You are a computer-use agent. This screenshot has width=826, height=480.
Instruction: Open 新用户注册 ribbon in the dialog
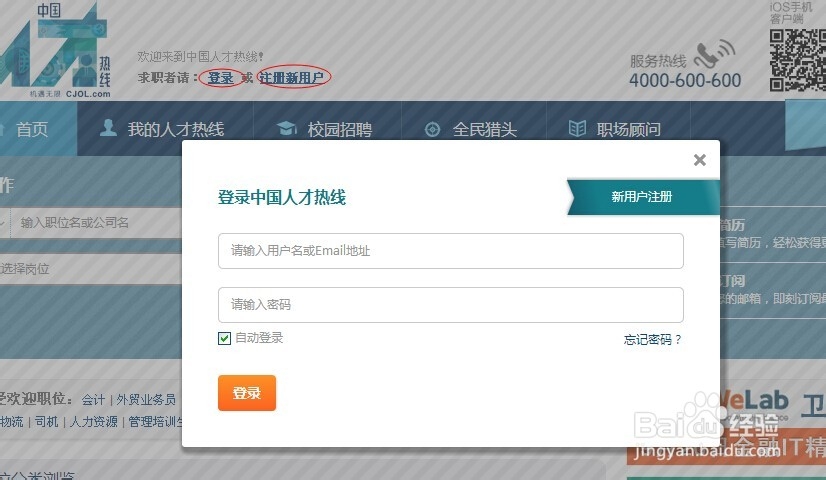643,197
